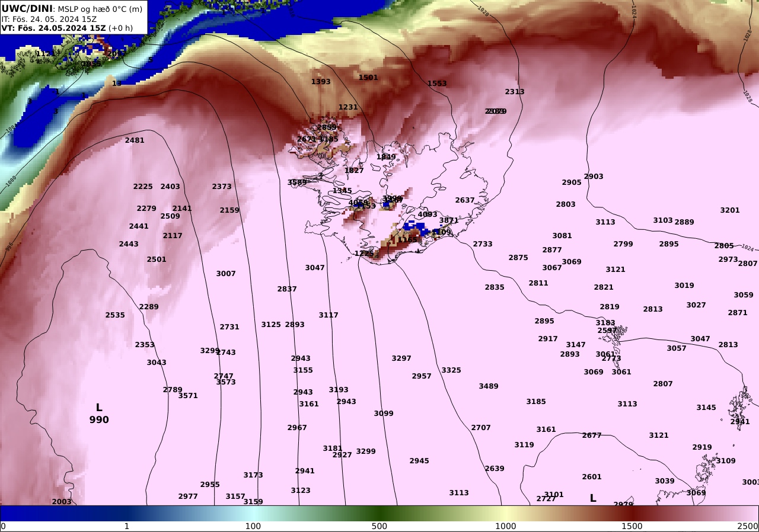
Task: Click the green section of the color bar
Action: (379, 513)
